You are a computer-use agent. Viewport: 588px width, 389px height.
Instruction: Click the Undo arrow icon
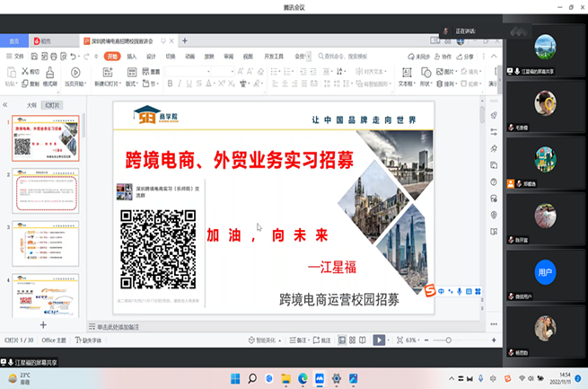tap(73, 57)
